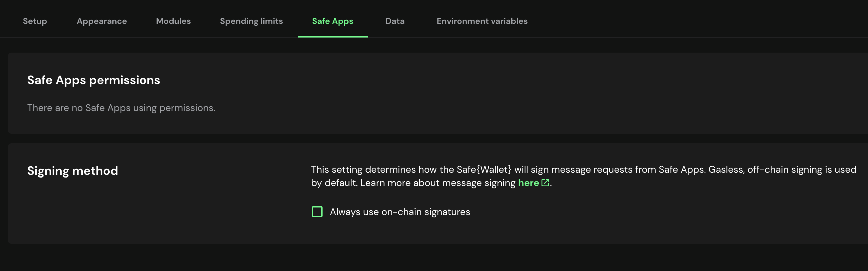Click the "Always use on-chain signatures" label
Viewport: 868px width, 271px height.
coord(400,212)
